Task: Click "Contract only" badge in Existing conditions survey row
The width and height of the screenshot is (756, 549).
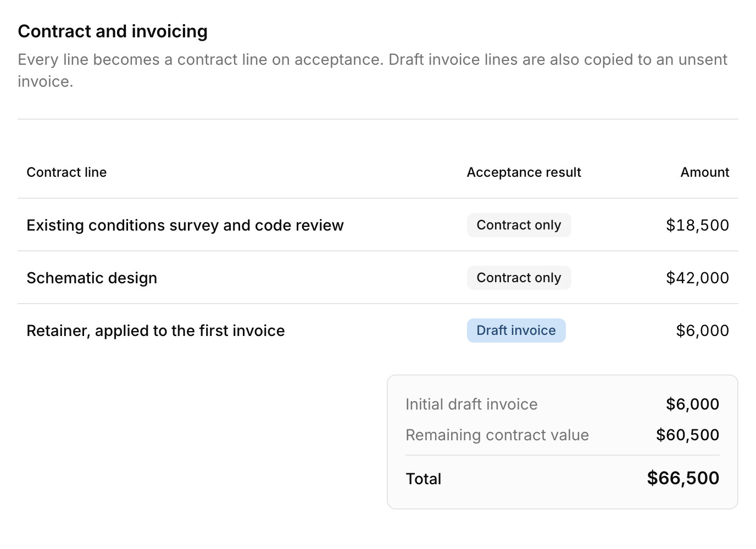Action: coord(519,225)
